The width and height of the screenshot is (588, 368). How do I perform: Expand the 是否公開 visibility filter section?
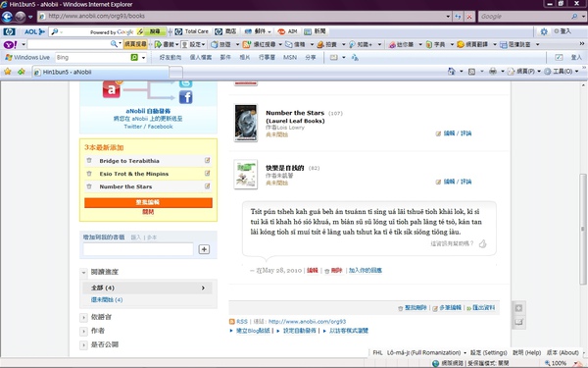click(83, 345)
